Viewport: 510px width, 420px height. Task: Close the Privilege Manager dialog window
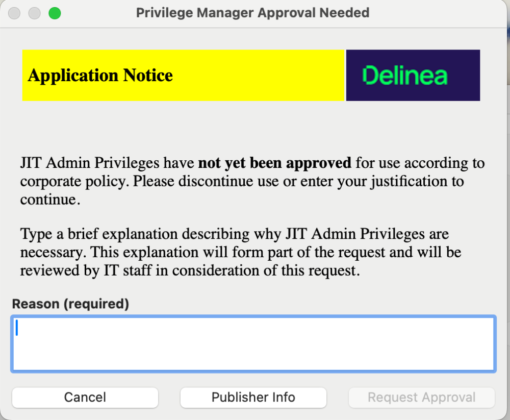tap(14, 13)
